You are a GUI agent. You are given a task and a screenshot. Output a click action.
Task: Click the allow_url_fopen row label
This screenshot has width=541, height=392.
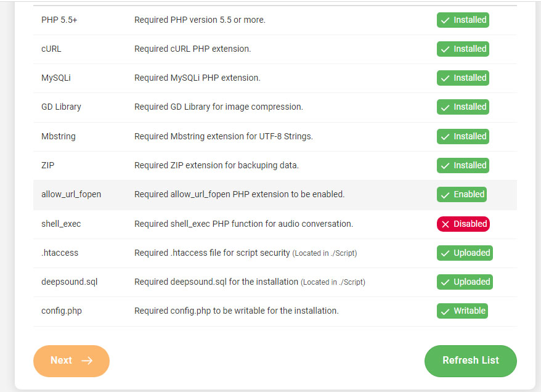pos(71,194)
